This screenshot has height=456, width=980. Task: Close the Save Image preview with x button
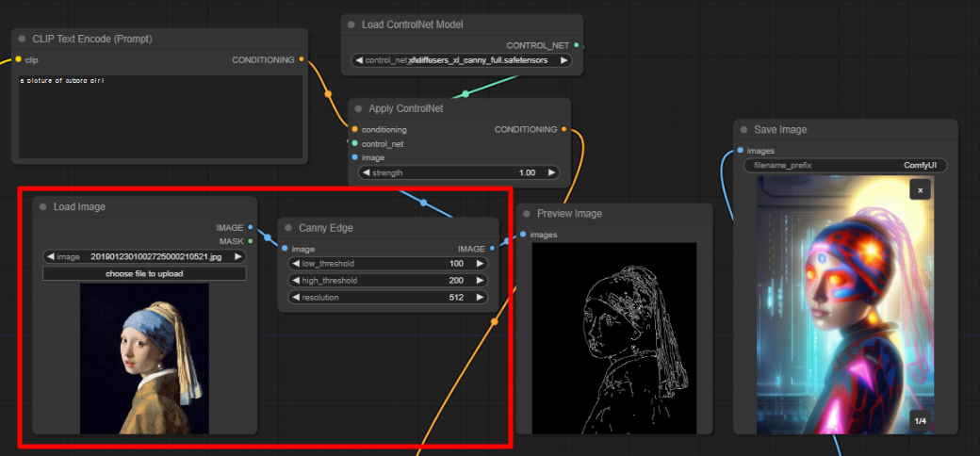coord(920,188)
